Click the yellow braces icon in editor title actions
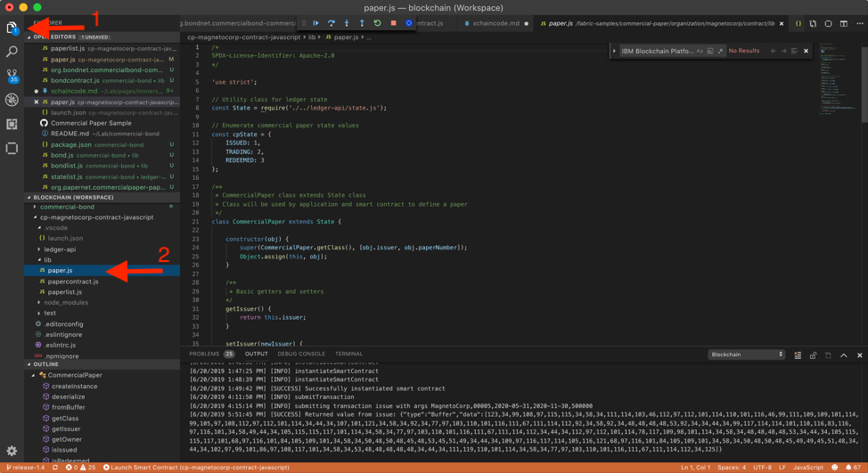Image resolution: width=868 pixels, height=473 pixels. 798,24
